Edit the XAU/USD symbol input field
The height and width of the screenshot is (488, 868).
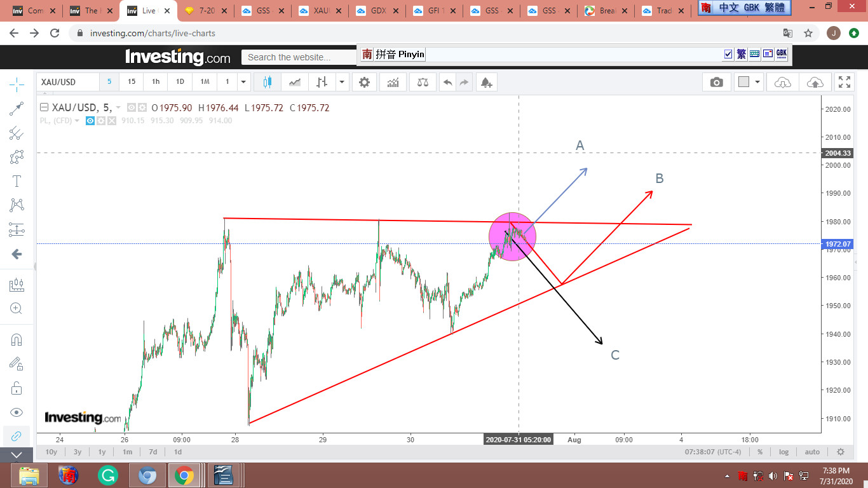point(67,82)
